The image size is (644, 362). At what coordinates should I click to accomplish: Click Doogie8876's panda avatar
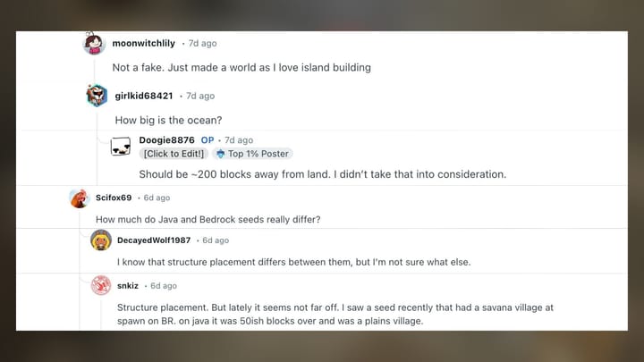[121, 146]
